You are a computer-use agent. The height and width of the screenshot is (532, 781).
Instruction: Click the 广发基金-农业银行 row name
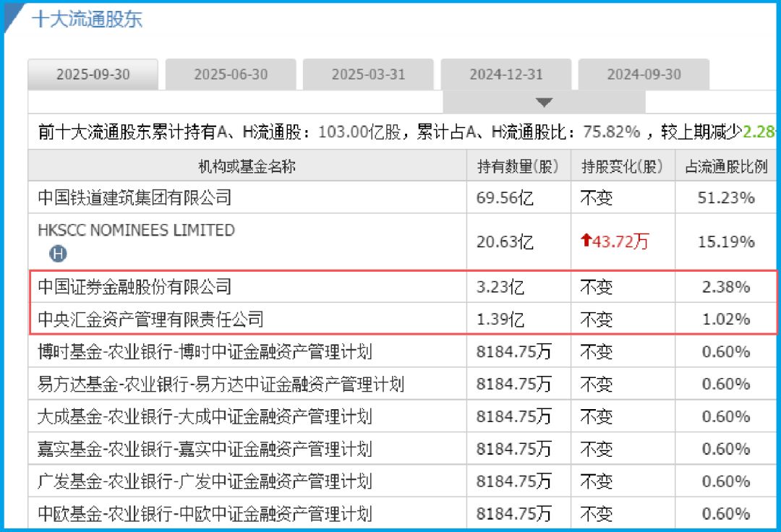pos(205,481)
